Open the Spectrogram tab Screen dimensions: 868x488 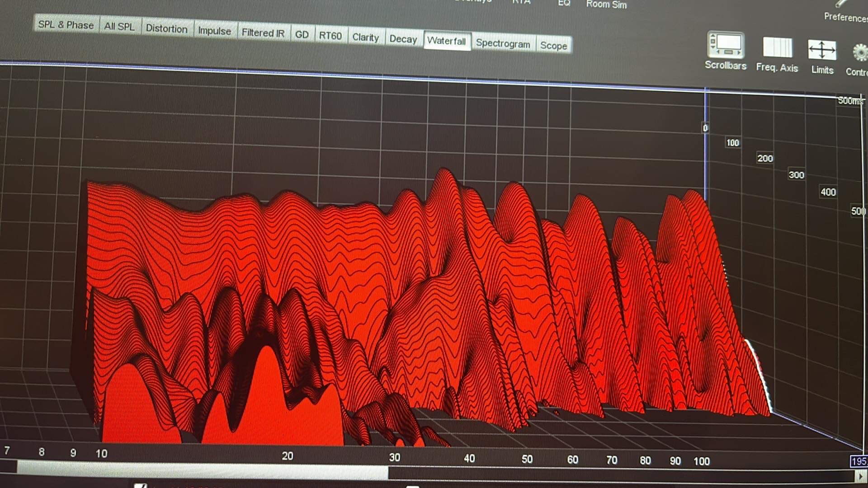pyautogui.click(x=503, y=44)
